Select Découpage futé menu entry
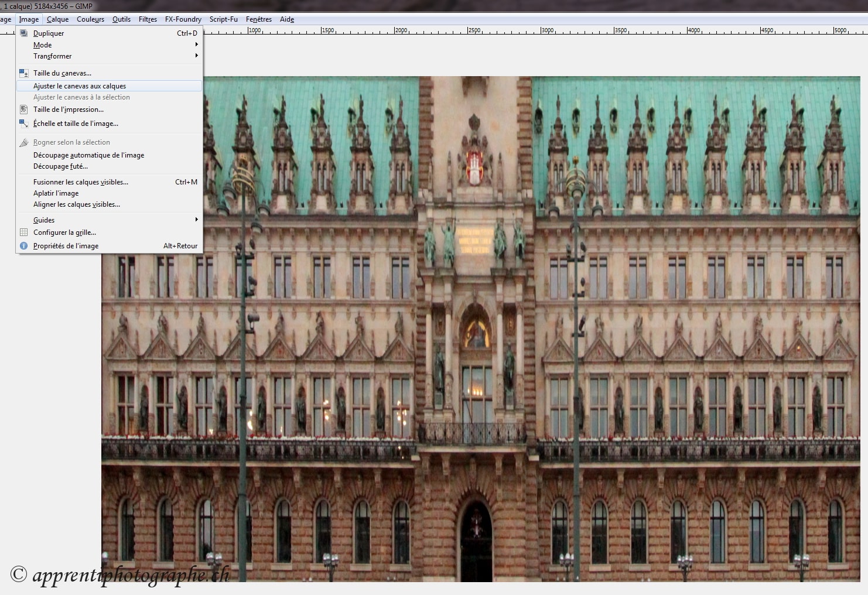 tap(60, 166)
